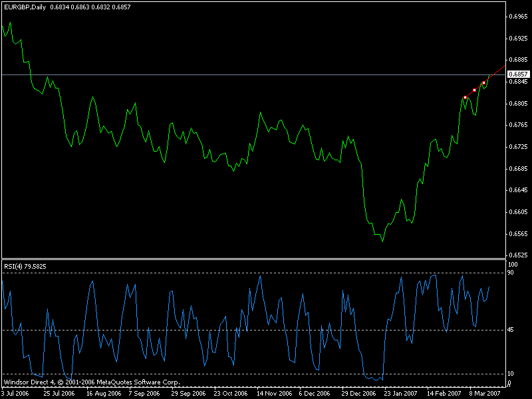The image size is (532, 399).
Task: Select the current price label 0.6857
Action: pos(517,74)
